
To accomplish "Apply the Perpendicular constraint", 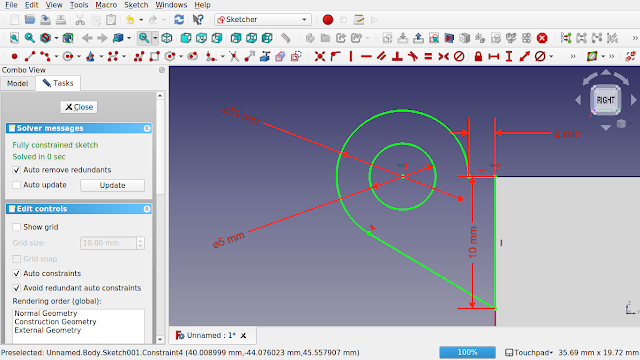I will click(397, 56).
